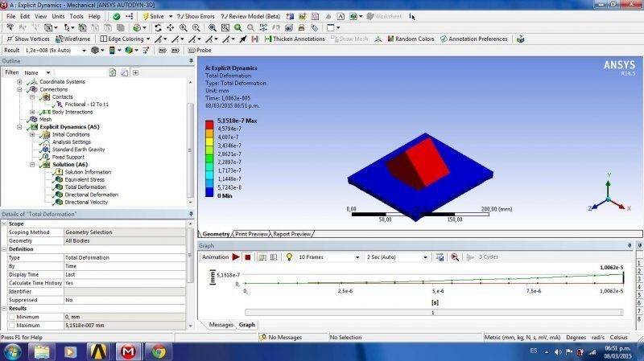644x361 pixels.
Task: Select the Zoom tool magnifier icon
Action: coord(184,27)
